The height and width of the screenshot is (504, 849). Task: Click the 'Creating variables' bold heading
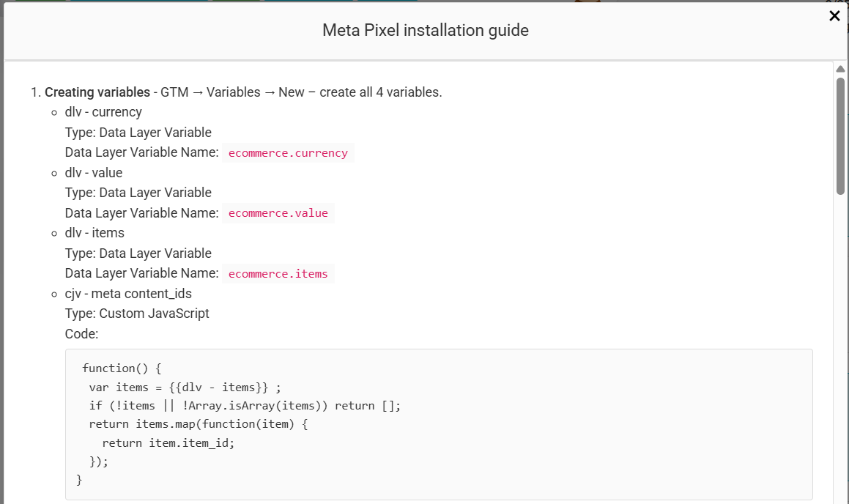97,92
